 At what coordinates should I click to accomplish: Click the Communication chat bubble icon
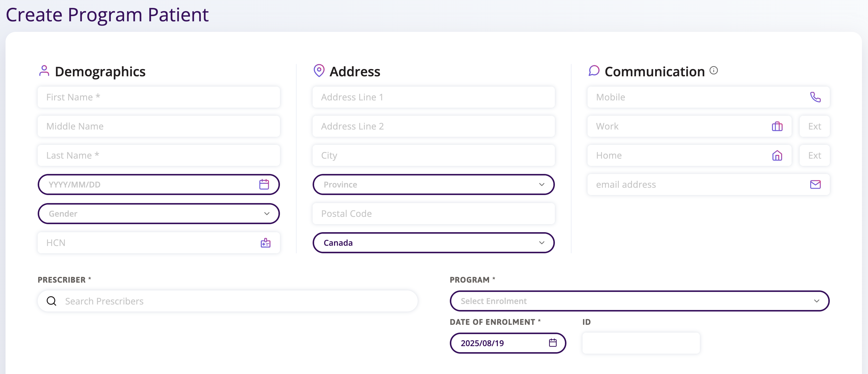coord(594,71)
